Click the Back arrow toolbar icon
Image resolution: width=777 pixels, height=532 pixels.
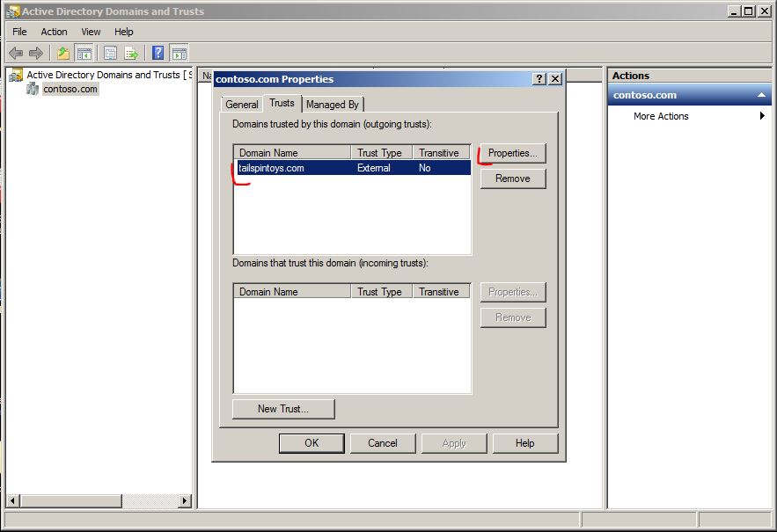[x=16, y=53]
